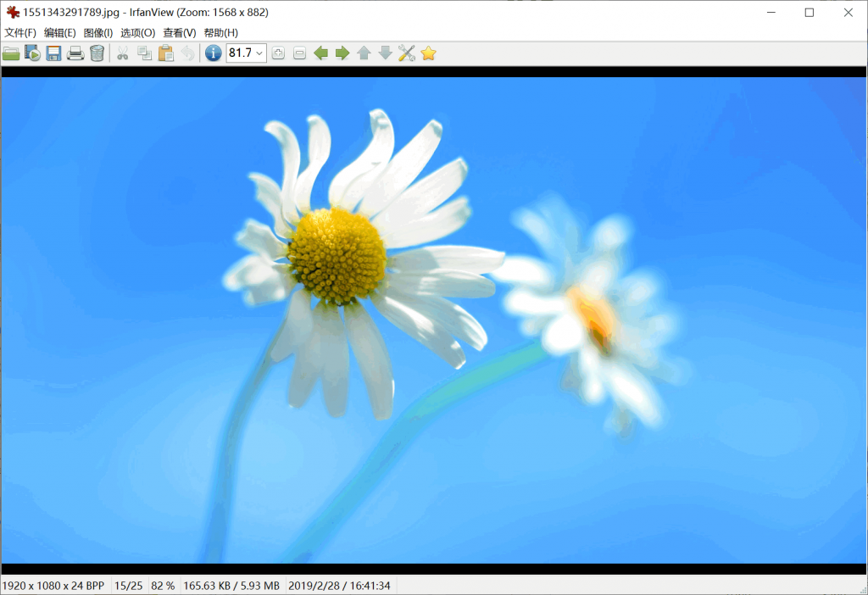Click the 81.7 zoom value field
The width and height of the screenshot is (868, 595).
click(x=240, y=53)
